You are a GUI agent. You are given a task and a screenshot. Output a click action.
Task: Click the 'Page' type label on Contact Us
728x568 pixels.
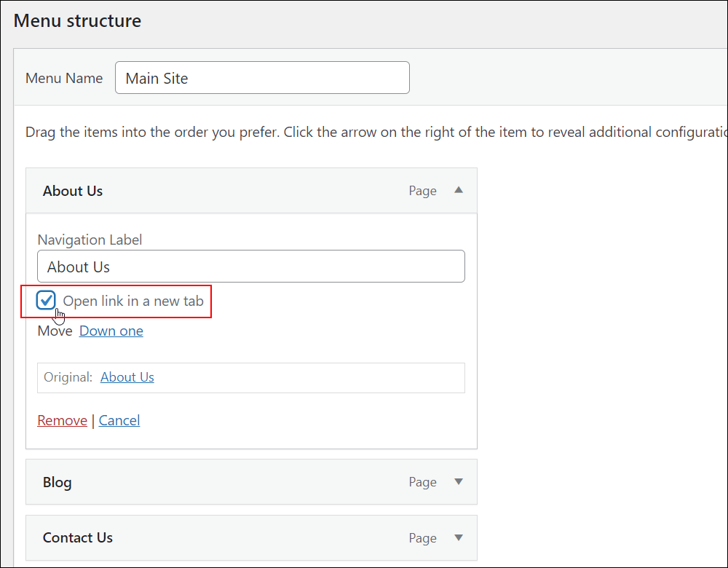(x=422, y=538)
